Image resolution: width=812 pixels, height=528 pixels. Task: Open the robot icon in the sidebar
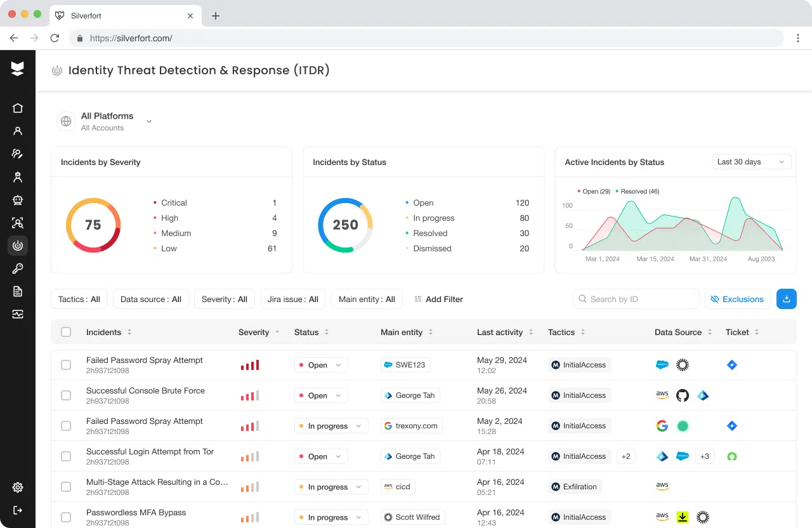click(x=18, y=200)
